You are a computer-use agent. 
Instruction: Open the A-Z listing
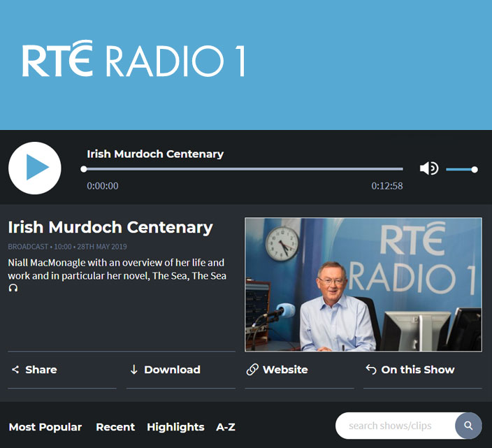226,427
